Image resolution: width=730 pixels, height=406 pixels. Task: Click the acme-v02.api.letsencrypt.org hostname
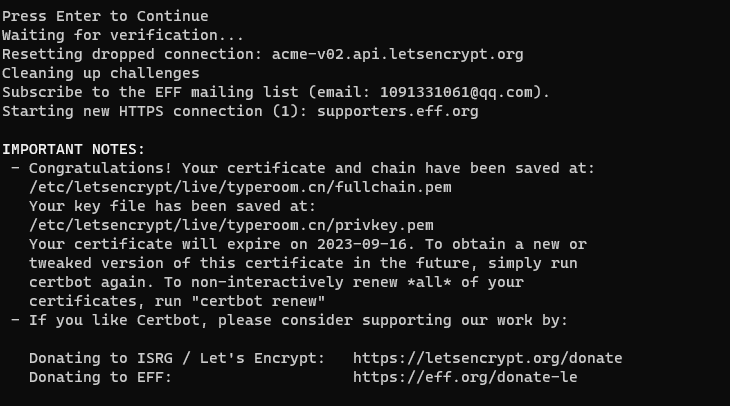coord(398,54)
